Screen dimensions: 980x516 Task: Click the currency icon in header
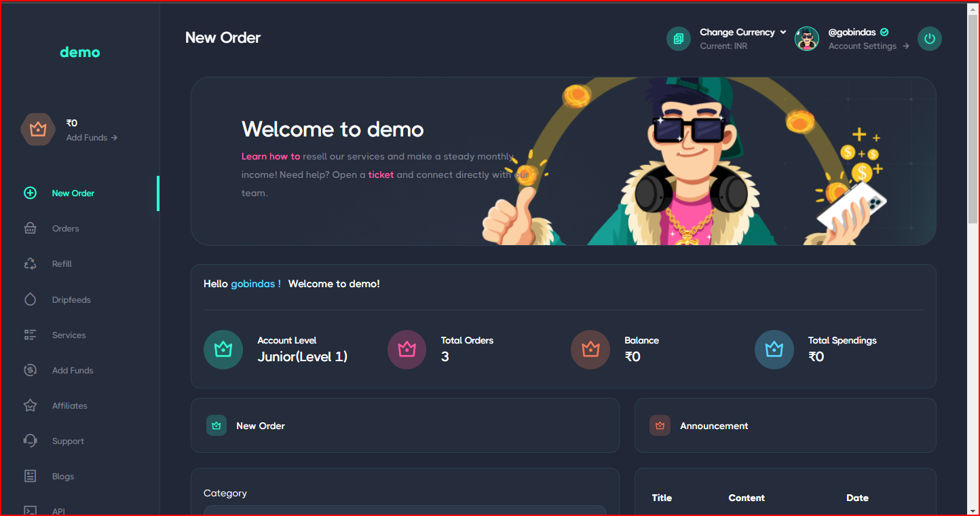click(x=678, y=39)
